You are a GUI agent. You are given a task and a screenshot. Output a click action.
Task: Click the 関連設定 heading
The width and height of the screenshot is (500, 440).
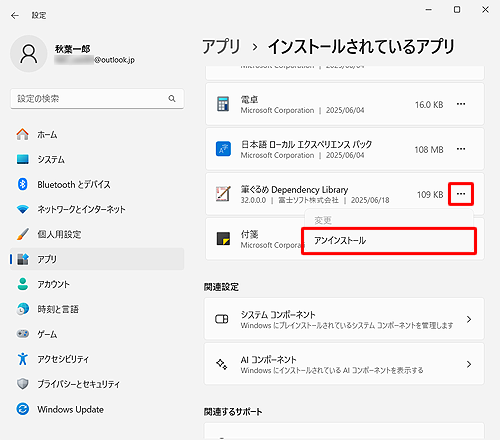pyautogui.click(x=221, y=287)
